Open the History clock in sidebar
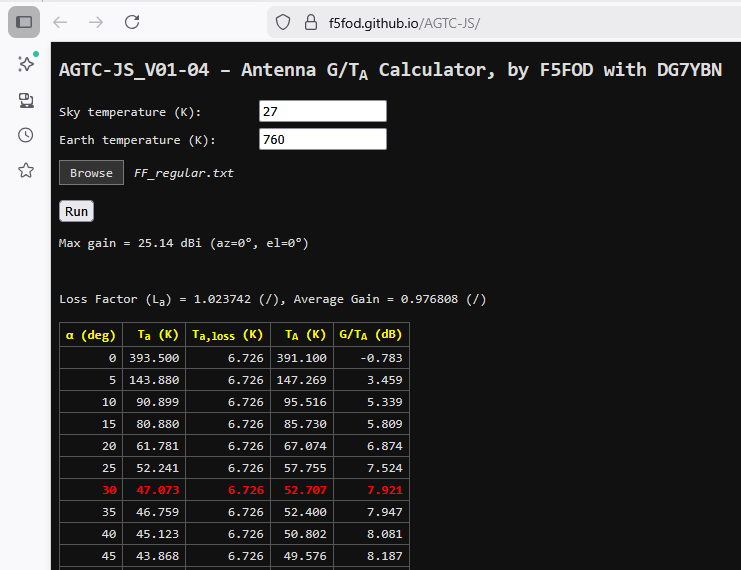Viewport: 741px width, 570px height. click(x=25, y=135)
